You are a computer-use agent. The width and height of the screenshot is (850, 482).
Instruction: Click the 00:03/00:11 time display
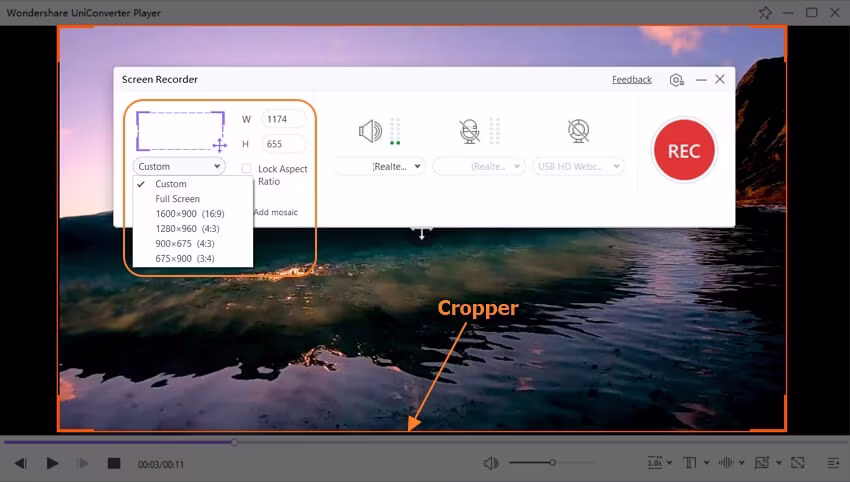pyautogui.click(x=161, y=464)
